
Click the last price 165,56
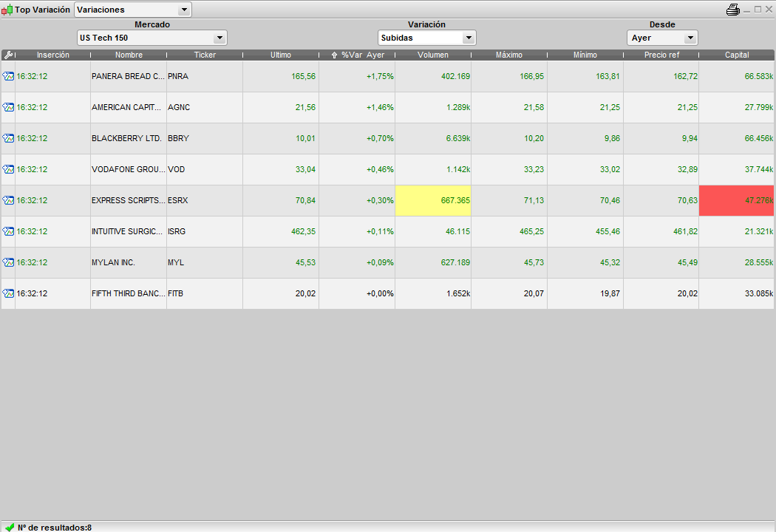pos(303,76)
